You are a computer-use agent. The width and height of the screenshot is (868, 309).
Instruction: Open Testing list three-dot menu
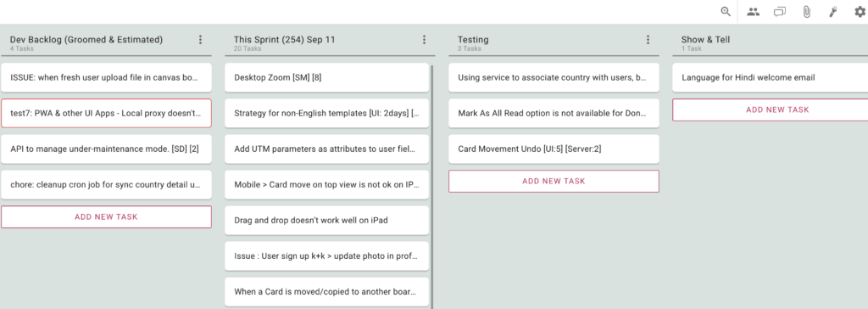point(648,40)
